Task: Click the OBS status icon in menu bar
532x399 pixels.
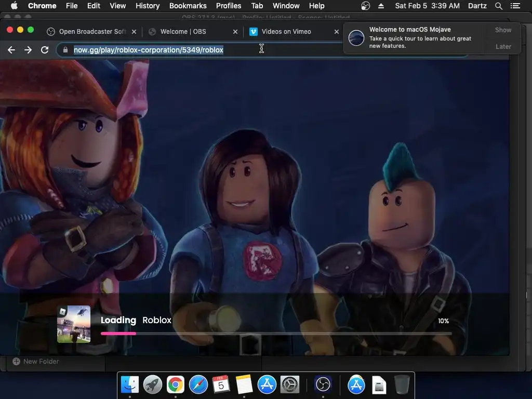Action: 365,6
